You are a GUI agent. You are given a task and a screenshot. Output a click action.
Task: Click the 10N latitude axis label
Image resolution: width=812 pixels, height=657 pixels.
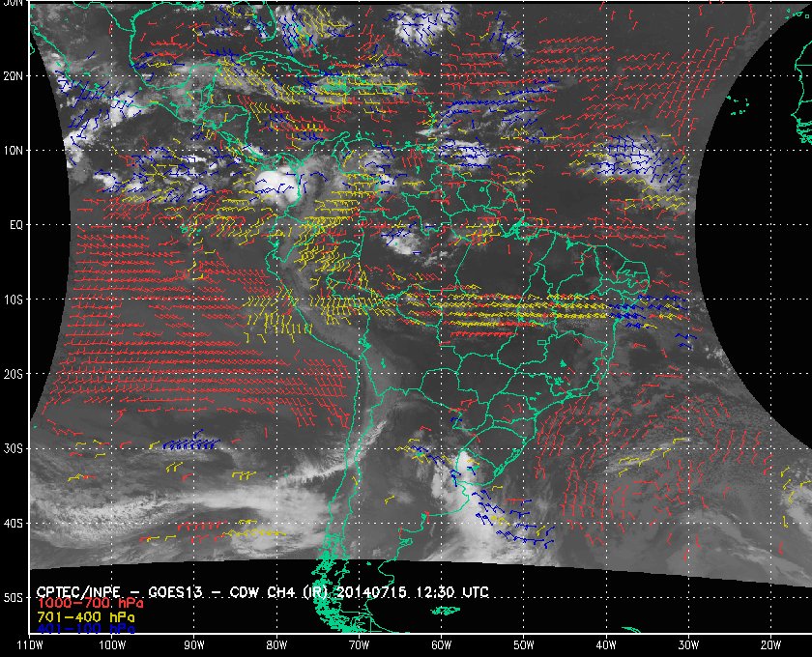click(13, 151)
